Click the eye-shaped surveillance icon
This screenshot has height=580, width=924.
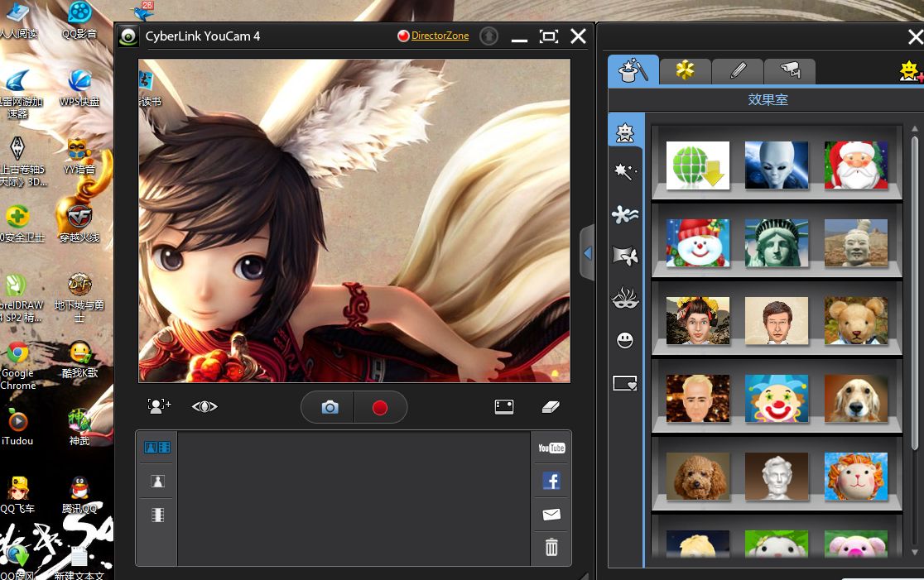point(205,406)
